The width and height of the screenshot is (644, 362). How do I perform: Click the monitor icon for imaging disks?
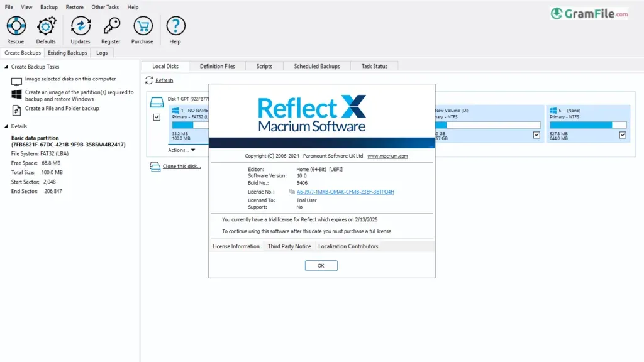pos(16,81)
